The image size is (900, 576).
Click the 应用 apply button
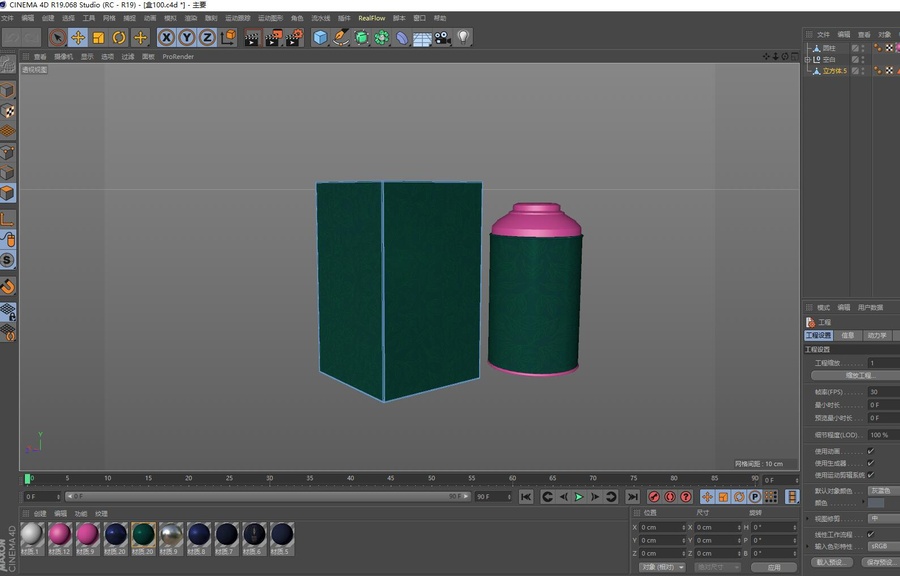tap(774, 567)
